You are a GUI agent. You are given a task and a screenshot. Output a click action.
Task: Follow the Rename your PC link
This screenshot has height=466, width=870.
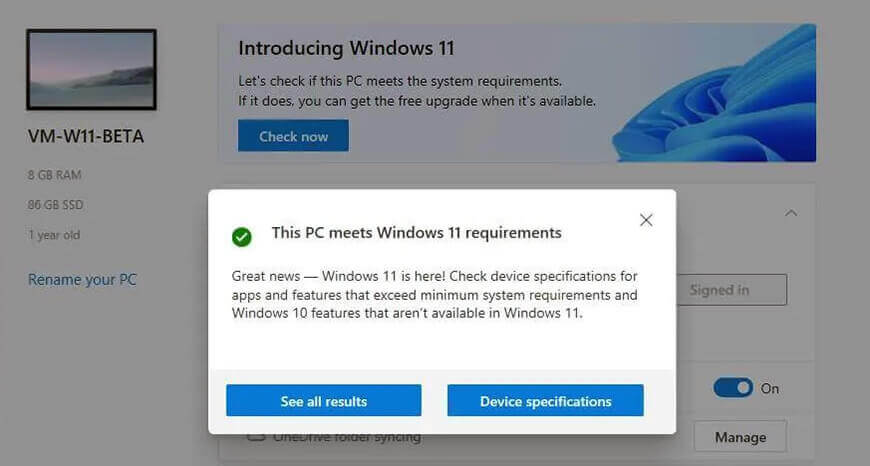(x=82, y=280)
